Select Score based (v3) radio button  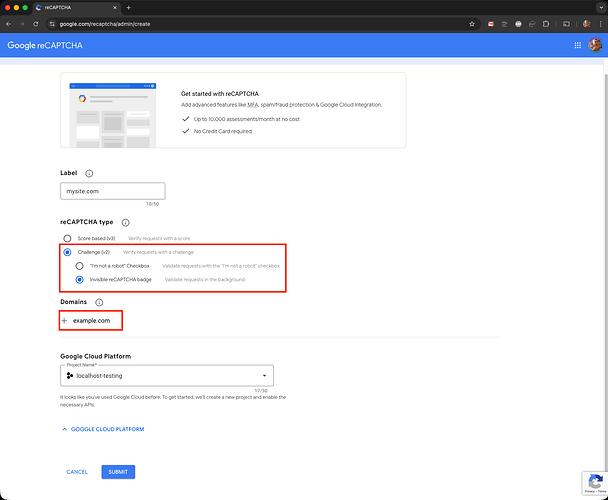(x=67, y=238)
